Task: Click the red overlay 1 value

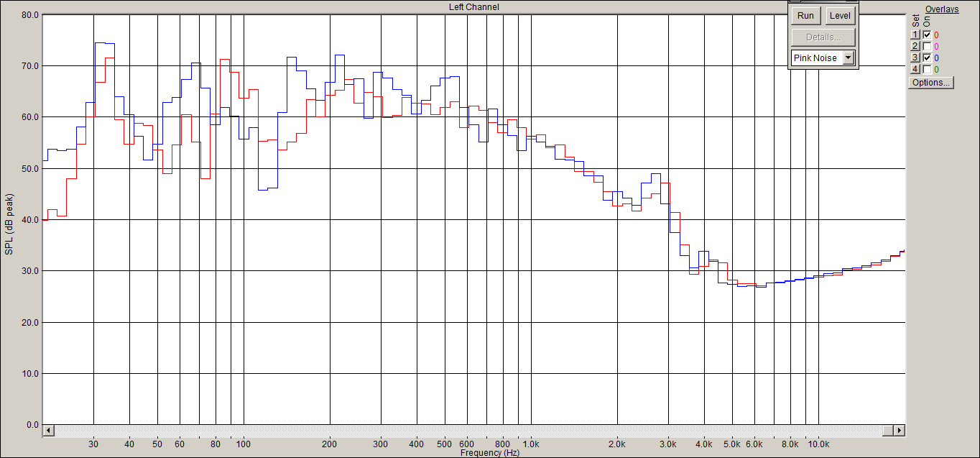Action: (936, 35)
